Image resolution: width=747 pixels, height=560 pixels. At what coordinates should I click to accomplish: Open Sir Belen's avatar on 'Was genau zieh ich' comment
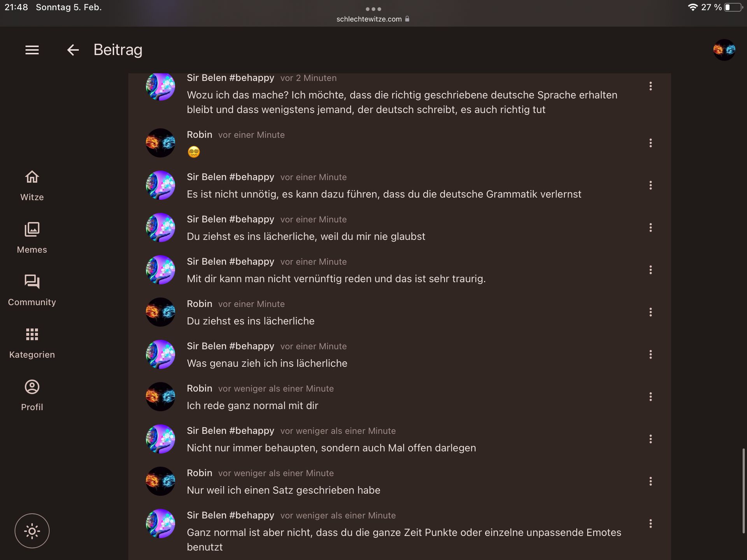(160, 354)
